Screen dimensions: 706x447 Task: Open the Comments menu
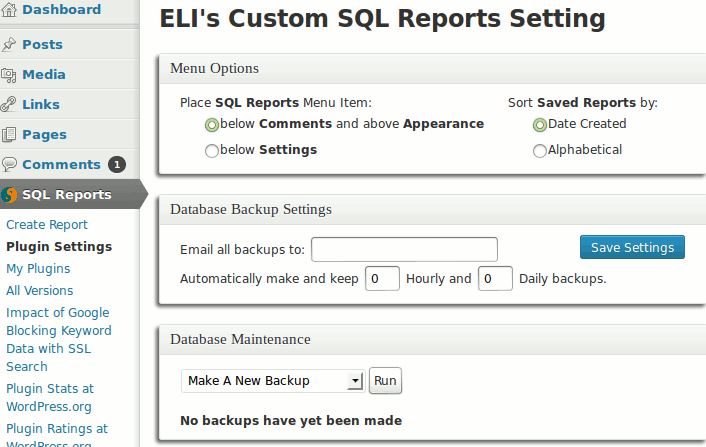(62, 164)
